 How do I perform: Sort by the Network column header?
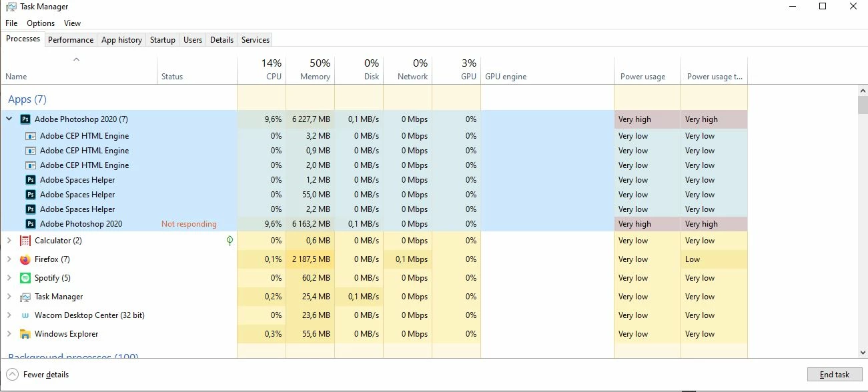408,69
